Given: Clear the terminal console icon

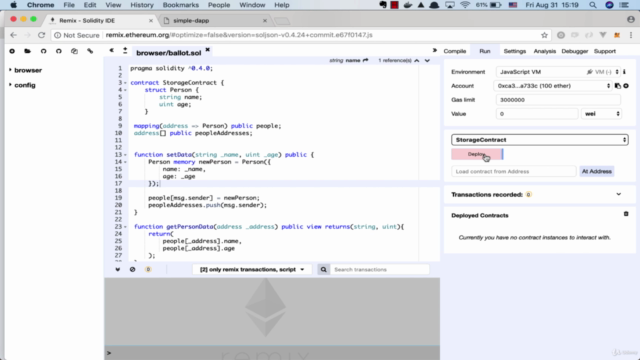Looking at the screenshot, I should coord(133,269).
